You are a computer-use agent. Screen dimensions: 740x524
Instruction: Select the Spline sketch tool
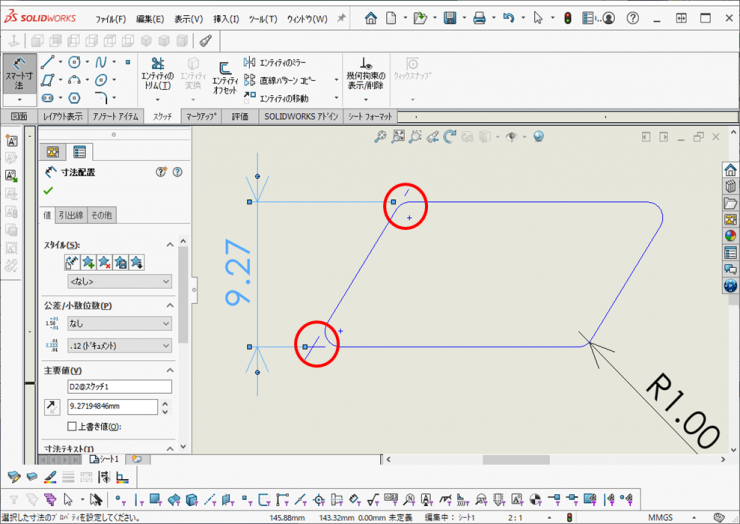coord(101,62)
